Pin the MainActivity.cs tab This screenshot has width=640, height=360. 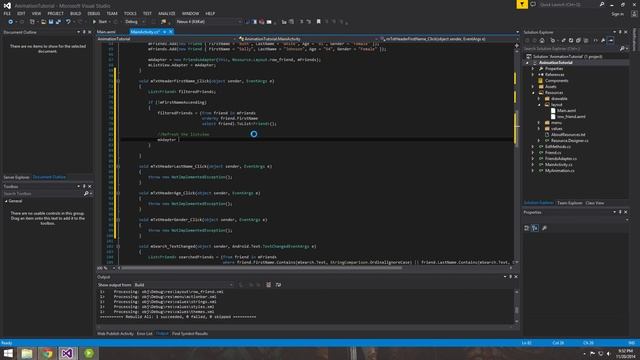pyautogui.click(x=164, y=32)
